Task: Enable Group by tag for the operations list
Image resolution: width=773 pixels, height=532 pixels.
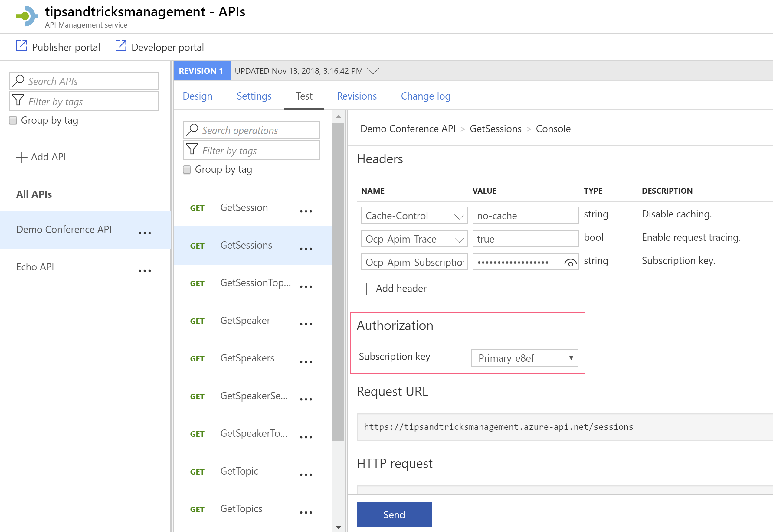Action: click(x=187, y=170)
